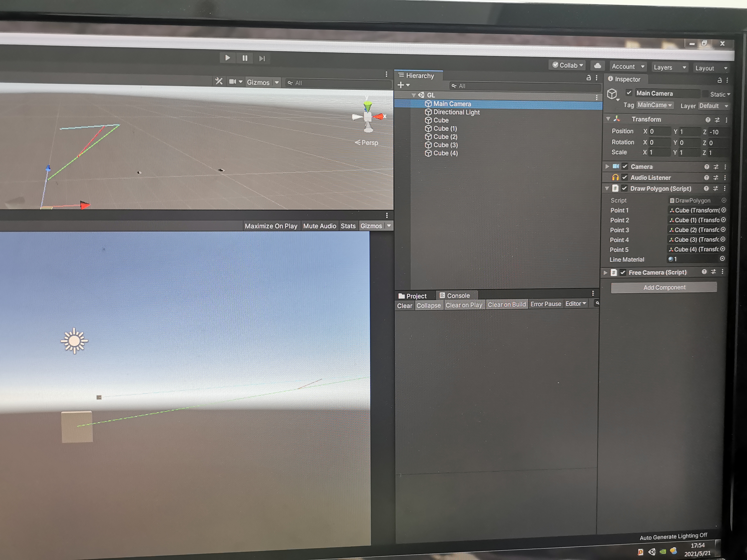Image resolution: width=747 pixels, height=560 pixels.
Task: Click the scene tools wrench icon
Action: (x=219, y=81)
